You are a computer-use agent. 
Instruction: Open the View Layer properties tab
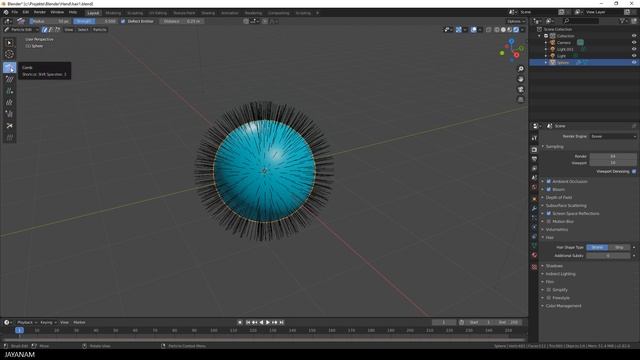coord(534,168)
